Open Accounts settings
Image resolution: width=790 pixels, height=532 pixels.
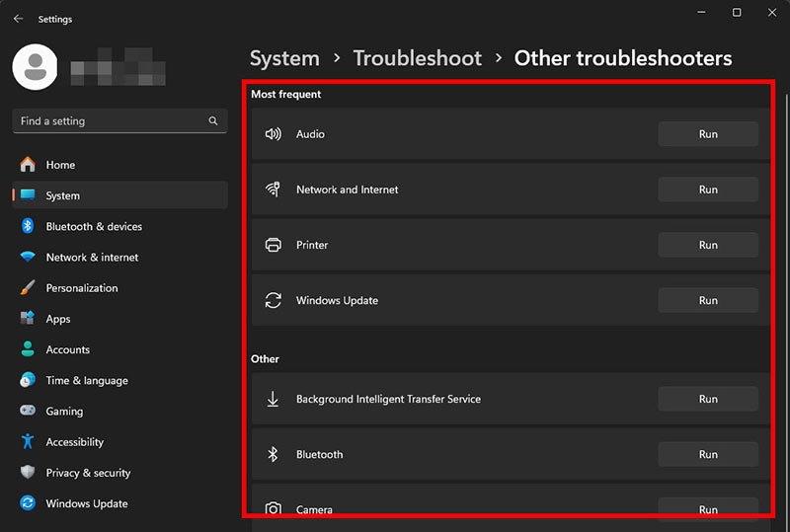point(119,349)
